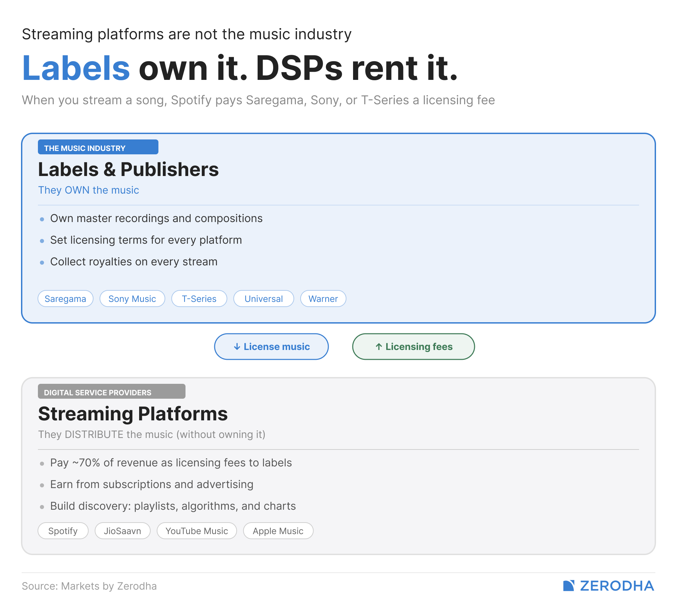This screenshot has height=616, width=677.
Task: Click DIGITAL SERVICE PROVIDERS badge
Action: pos(111,392)
